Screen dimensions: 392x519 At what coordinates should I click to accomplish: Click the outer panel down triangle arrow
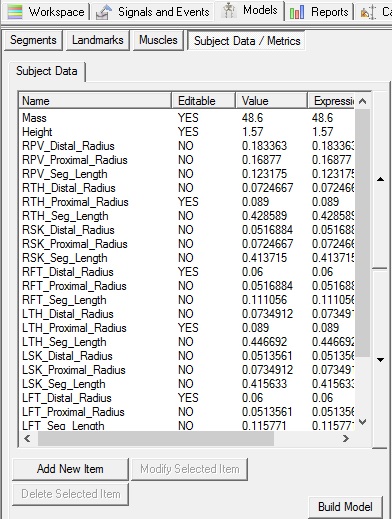[380, 360]
